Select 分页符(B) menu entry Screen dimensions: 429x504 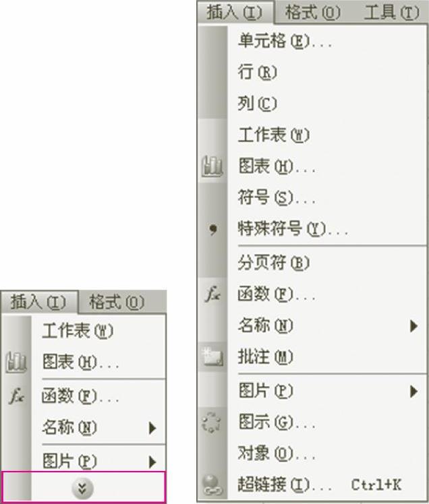coord(328,263)
